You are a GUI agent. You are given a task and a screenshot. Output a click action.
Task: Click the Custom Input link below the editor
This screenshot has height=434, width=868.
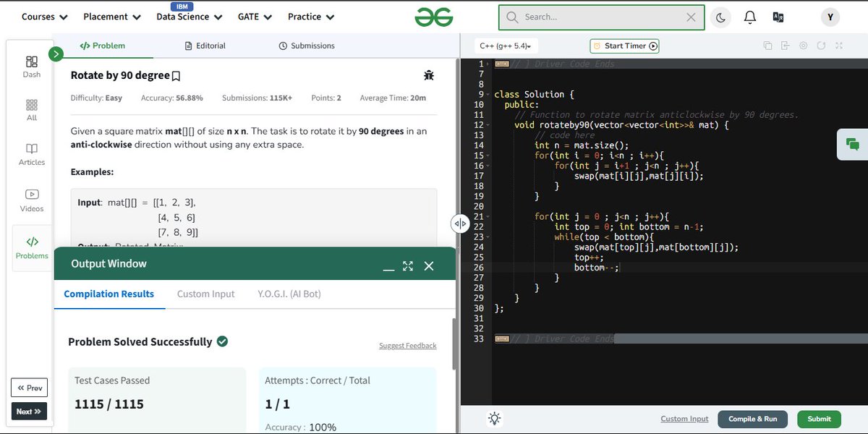684,419
